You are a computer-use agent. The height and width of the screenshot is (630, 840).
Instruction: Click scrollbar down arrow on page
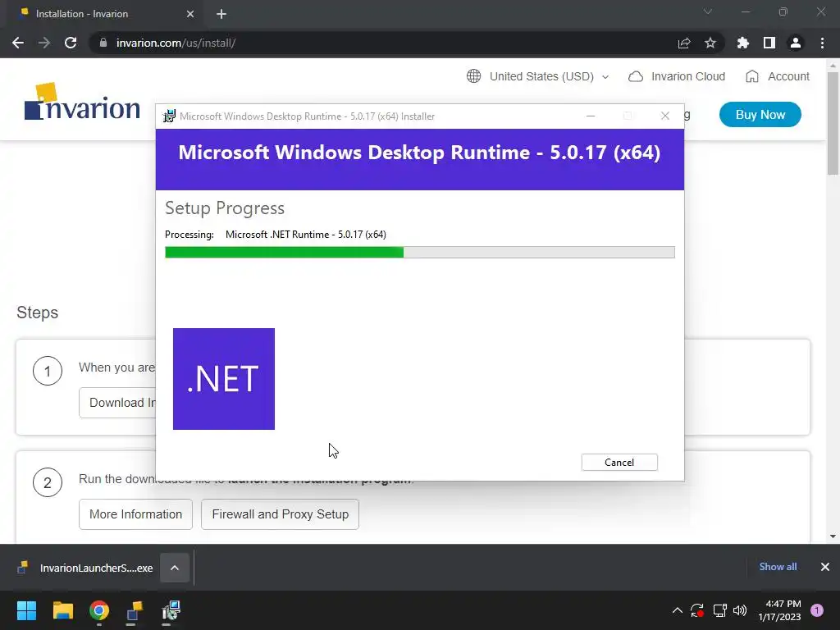click(x=833, y=536)
